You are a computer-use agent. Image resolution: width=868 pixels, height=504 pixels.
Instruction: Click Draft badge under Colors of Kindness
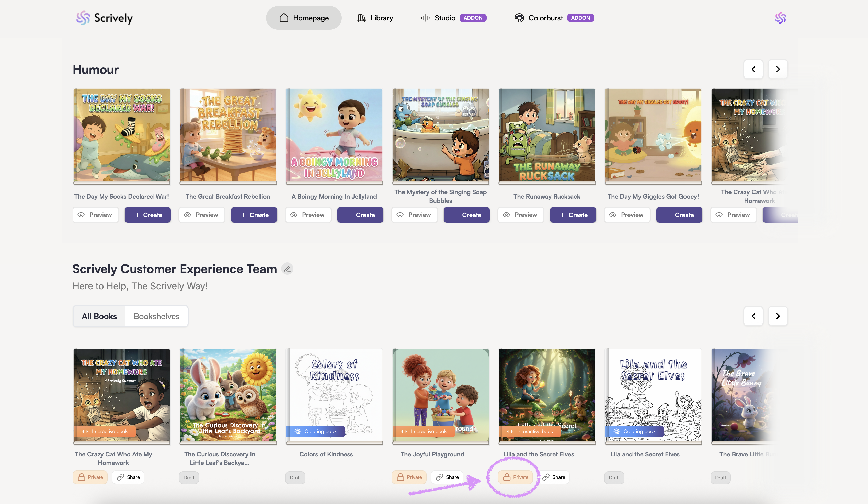295,477
